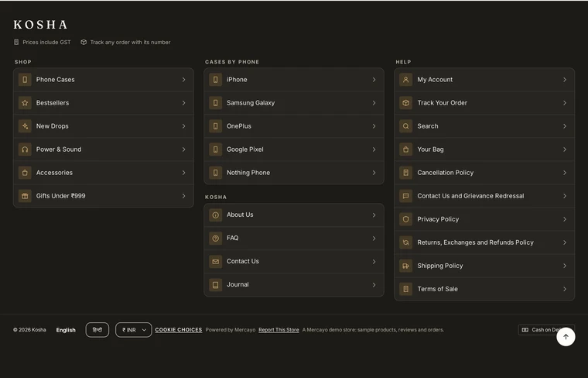Open the INR currency dropdown
Viewport: 588px width, 378px height.
[x=134, y=330]
